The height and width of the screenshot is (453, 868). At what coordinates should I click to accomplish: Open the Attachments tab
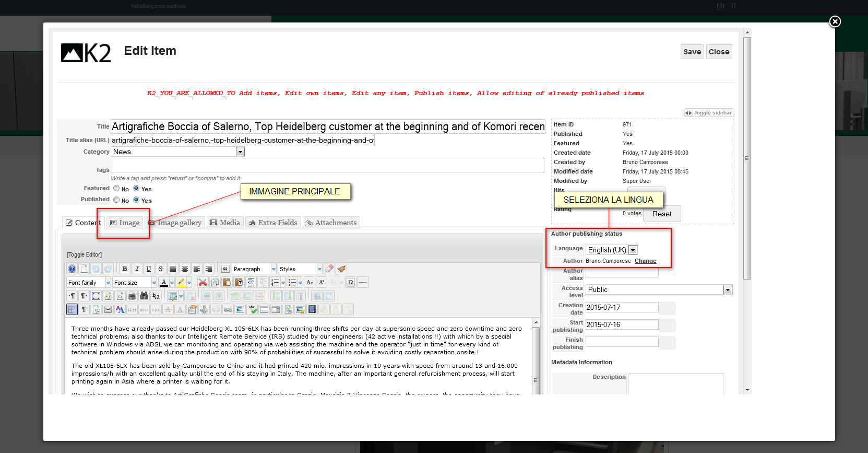tap(331, 223)
